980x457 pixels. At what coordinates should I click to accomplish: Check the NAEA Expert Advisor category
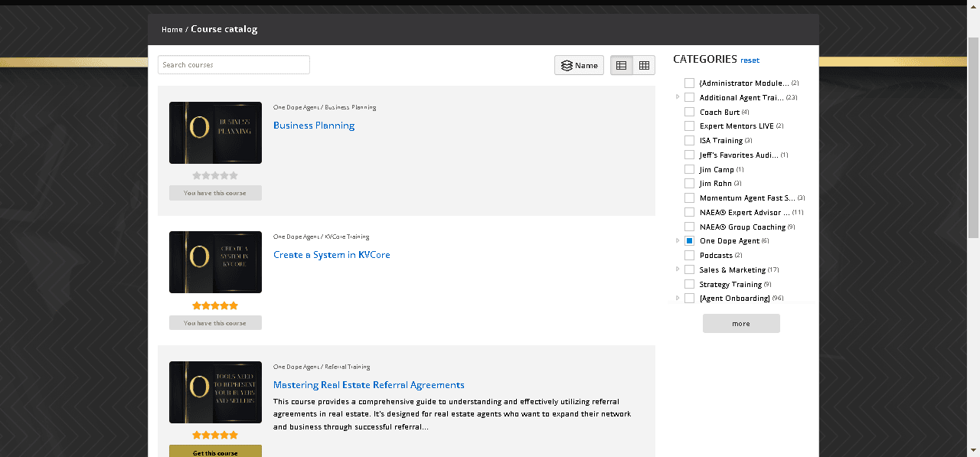tap(690, 213)
